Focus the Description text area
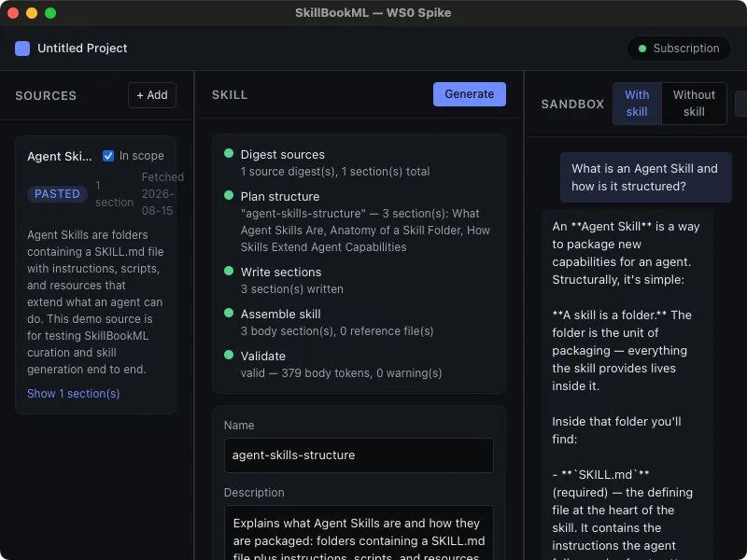 tap(359, 532)
